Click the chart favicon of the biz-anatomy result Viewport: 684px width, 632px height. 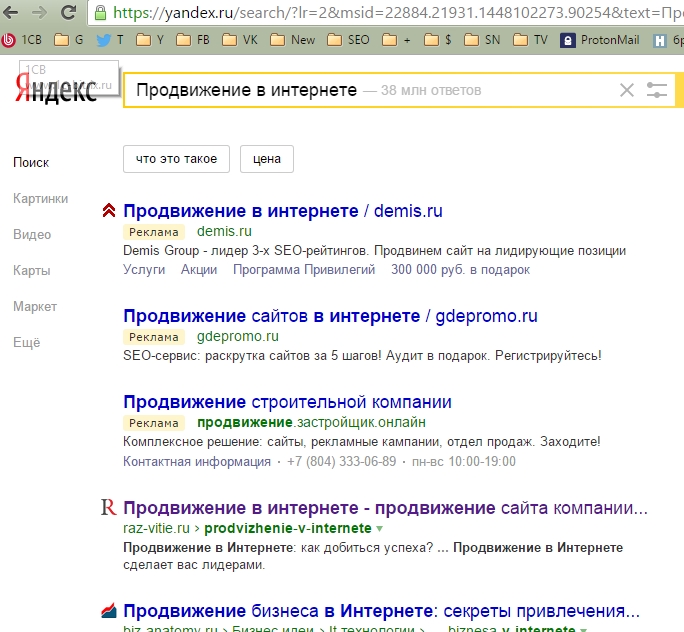tap(109, 611)
